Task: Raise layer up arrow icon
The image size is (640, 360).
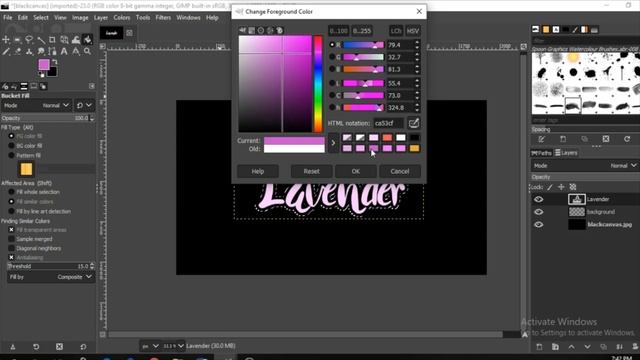Action: pos(571,347)
